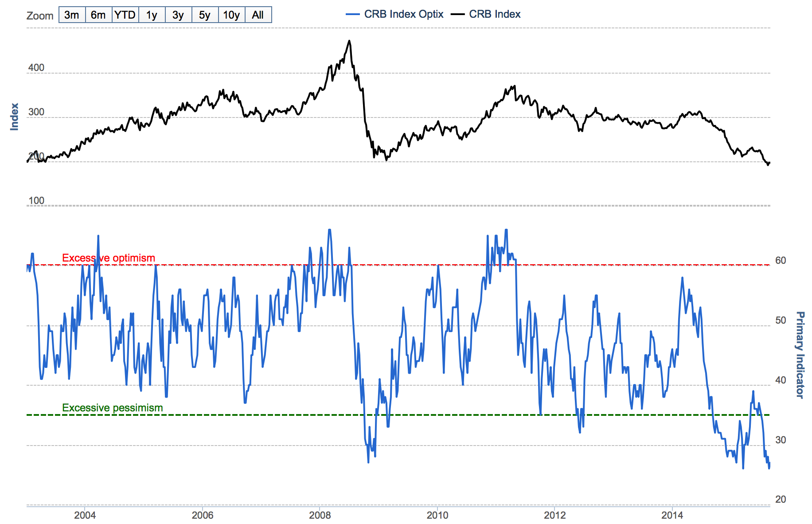
Task: Select the 3m zoom range button
Action: pyautogui.click(x=72, y=15)
